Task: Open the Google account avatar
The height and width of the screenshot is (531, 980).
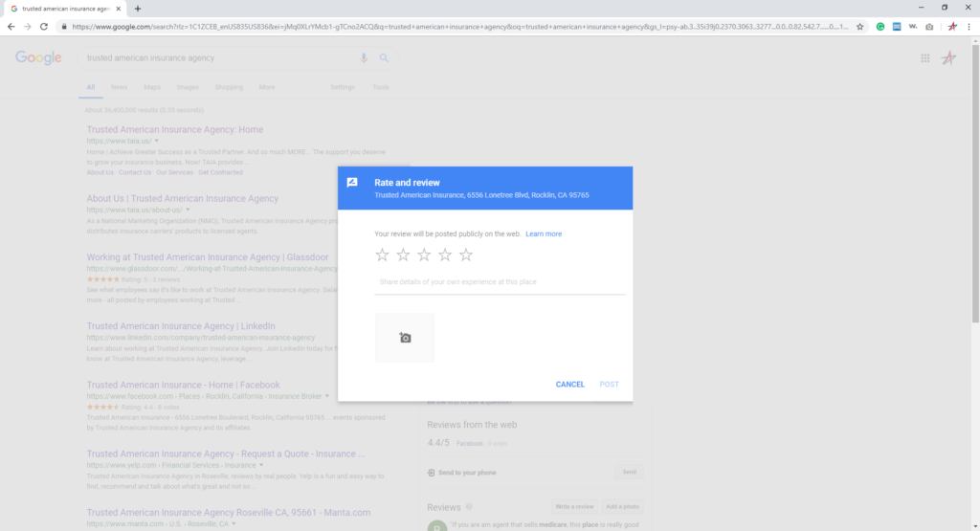Action: click(x=948, y=58)
